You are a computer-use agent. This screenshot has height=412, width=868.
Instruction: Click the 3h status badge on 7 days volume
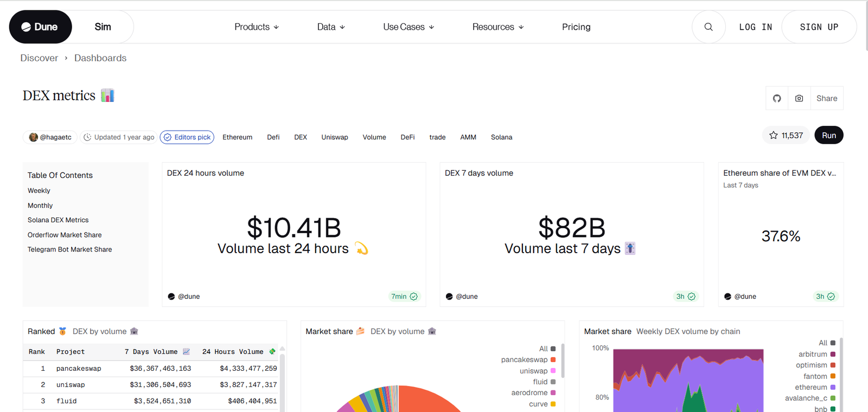(x=685, y=297)
